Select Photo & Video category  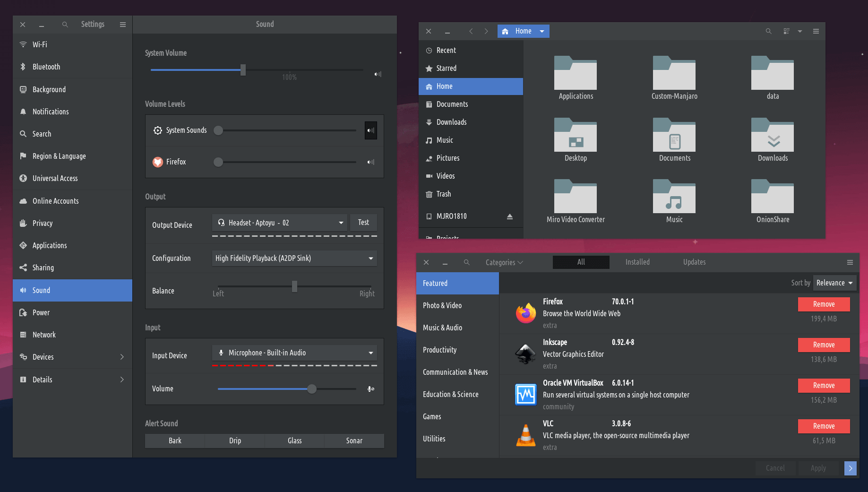tap(442, 306)
